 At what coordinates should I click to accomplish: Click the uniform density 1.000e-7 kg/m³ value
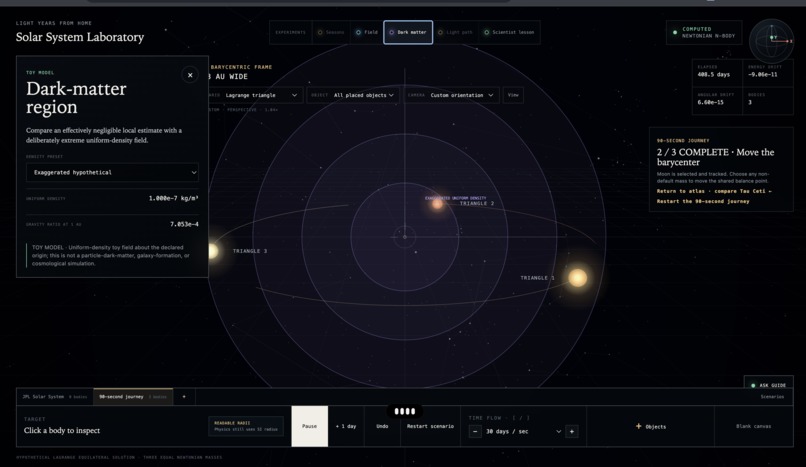point(173,198)
